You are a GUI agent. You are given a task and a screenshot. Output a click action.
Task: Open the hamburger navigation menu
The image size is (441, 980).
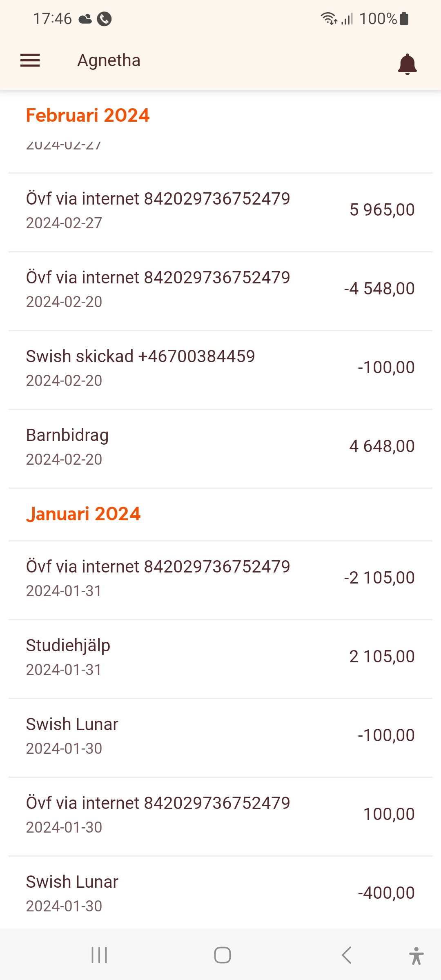30,60
